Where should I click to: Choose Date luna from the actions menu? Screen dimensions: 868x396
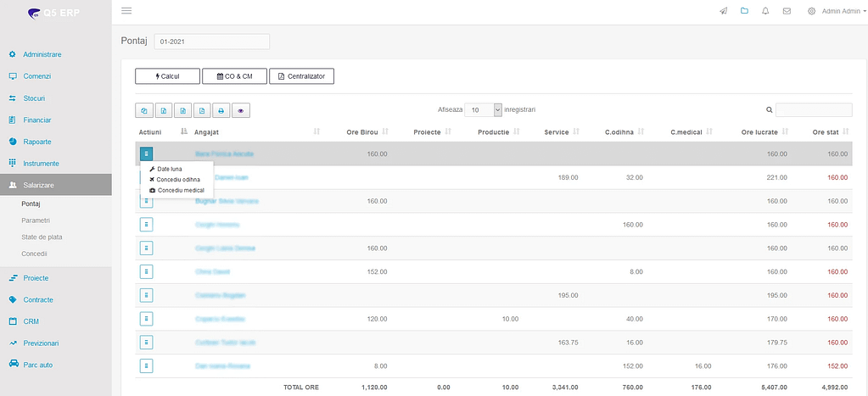point(170,169)
